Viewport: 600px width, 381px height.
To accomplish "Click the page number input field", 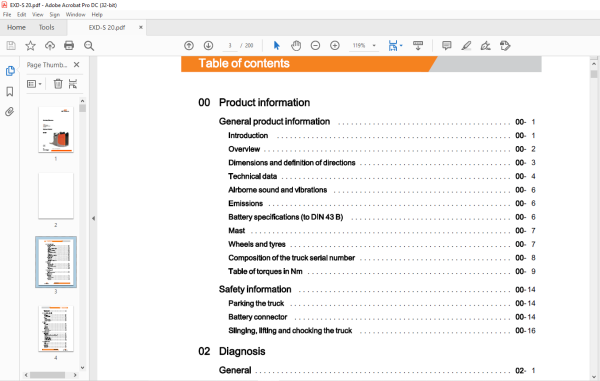I will (x=230, y=46).
